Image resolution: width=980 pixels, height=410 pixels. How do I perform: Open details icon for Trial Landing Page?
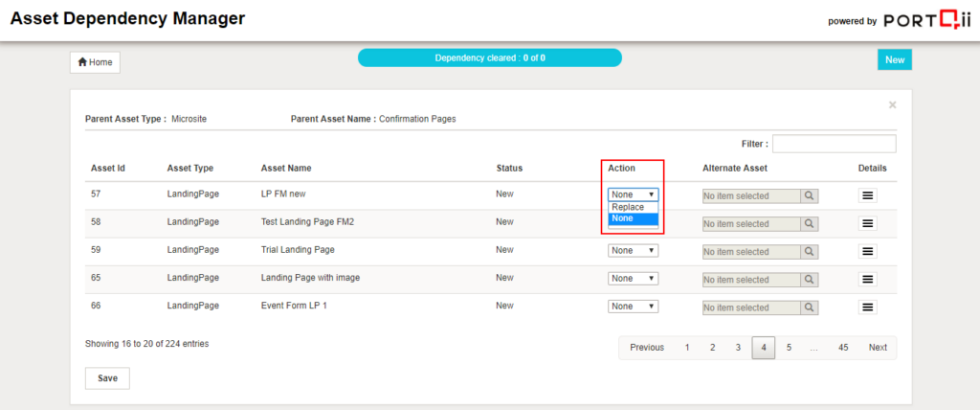[868, 251]
